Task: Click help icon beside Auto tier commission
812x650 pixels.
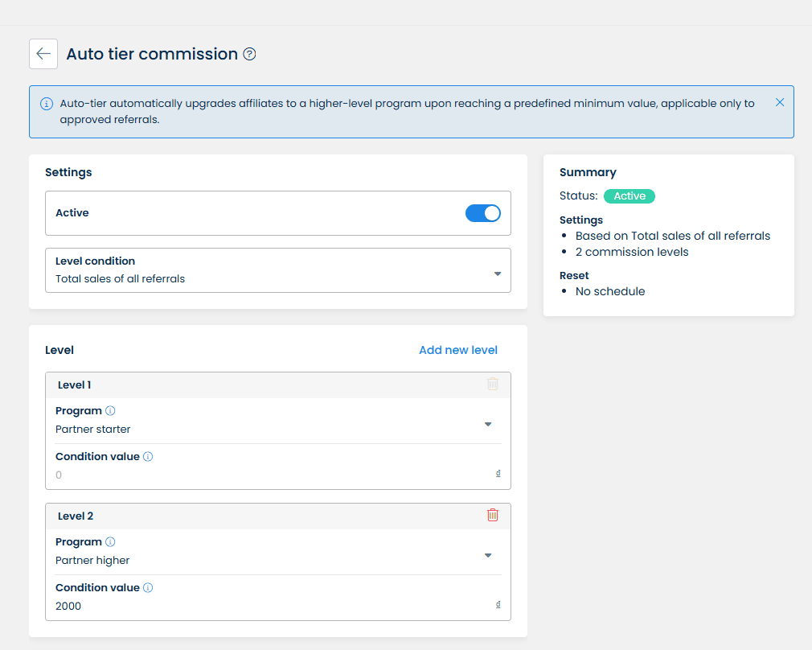Action: (x=249, y=54)
